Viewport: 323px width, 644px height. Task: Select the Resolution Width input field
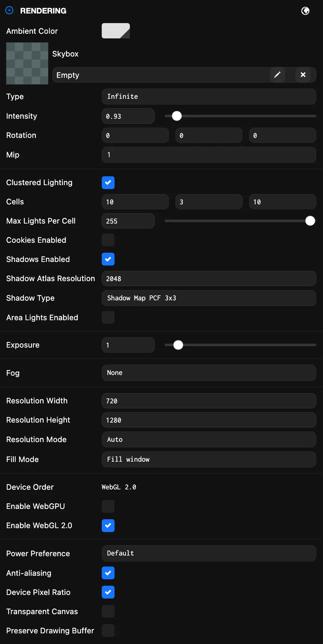(x=209, y=401)
